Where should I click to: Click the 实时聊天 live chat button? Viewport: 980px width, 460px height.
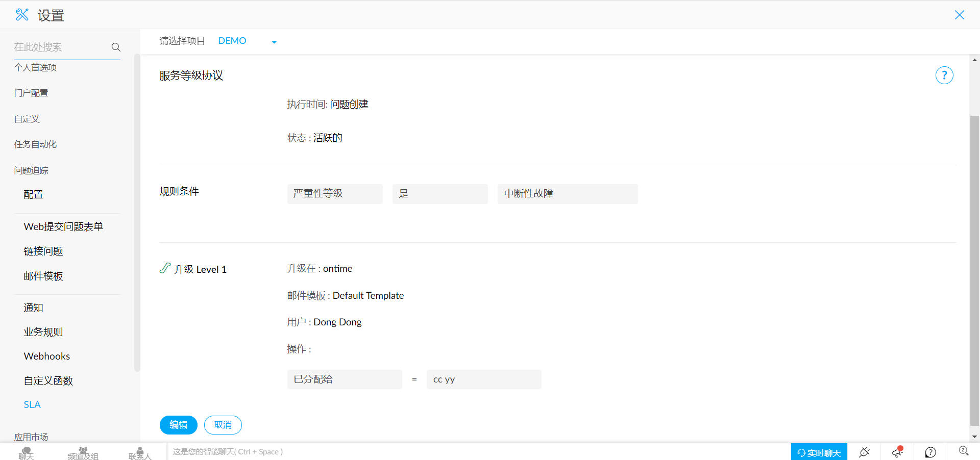(819, 452)
